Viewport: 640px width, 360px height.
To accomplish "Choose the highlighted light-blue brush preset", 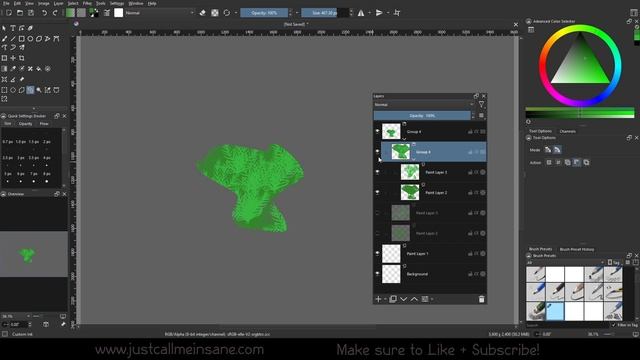I will pos(555,311).
